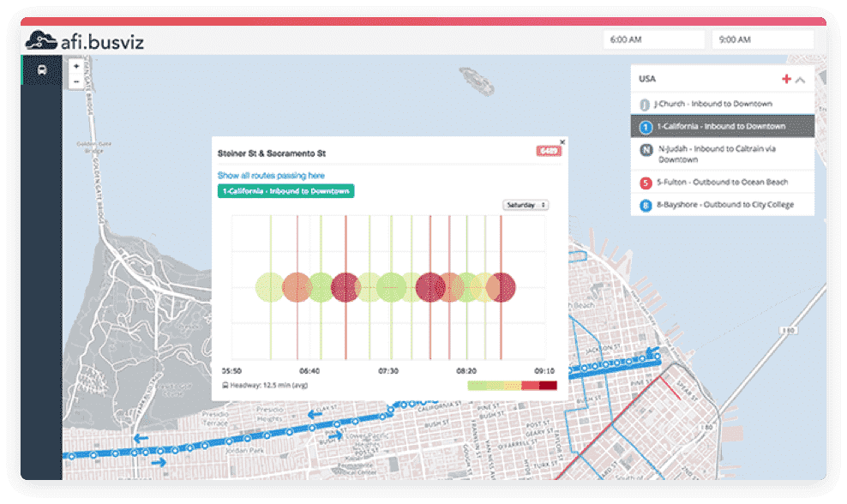Image resolution: width=847 pixels, height=504 pixels.
Task: Click the red 5-Fulton route badge
Action: [646, 182]
